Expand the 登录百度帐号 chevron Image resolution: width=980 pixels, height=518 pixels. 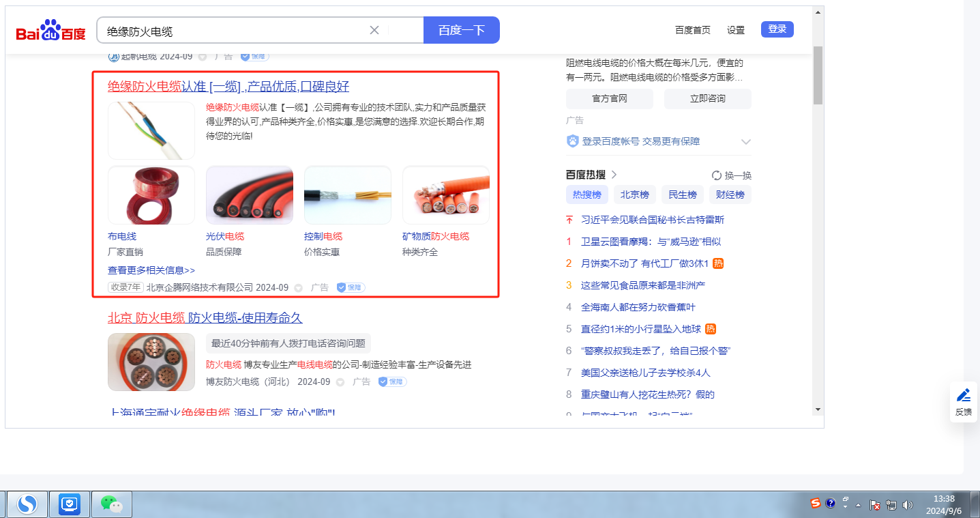pos(745,142)
